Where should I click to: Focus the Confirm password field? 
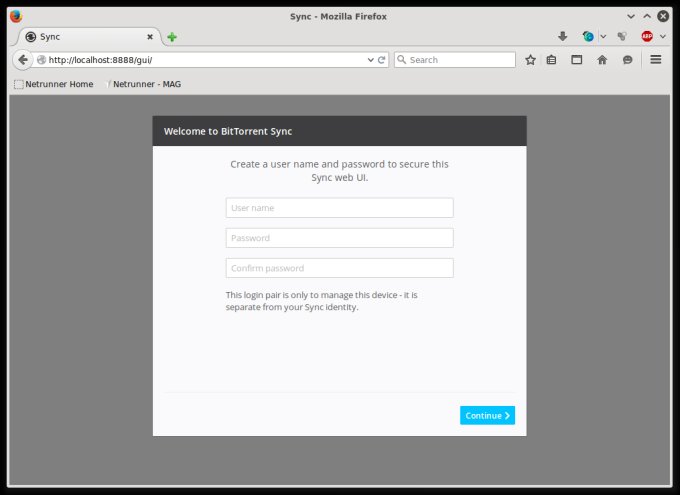[340, 268]
